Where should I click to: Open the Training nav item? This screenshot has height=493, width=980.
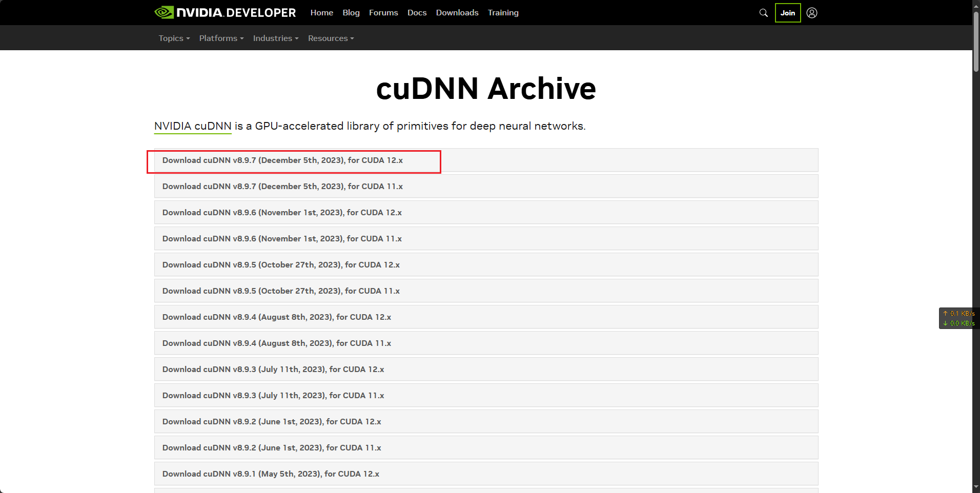pos(503,13)
